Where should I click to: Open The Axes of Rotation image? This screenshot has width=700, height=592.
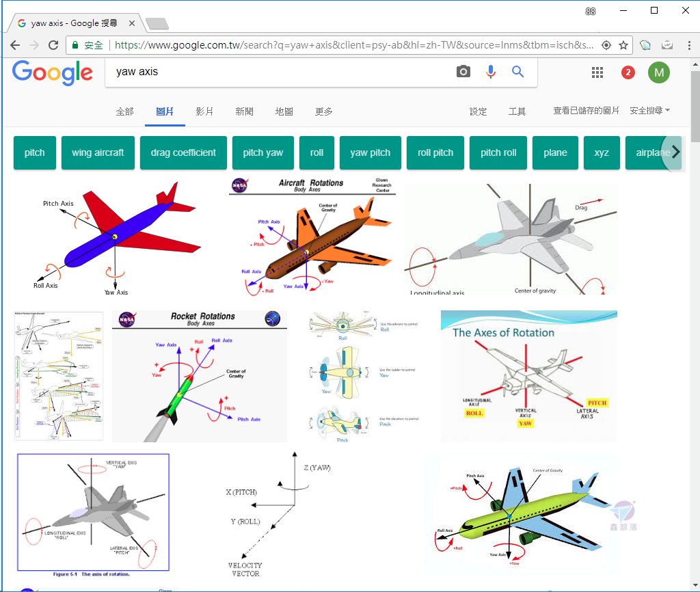pos(529,376)
